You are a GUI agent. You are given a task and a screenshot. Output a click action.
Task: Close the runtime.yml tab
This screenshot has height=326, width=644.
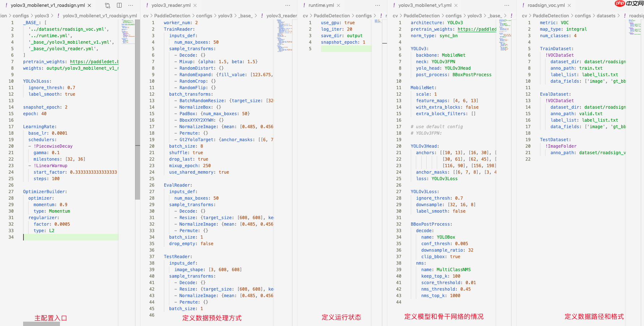338,5
